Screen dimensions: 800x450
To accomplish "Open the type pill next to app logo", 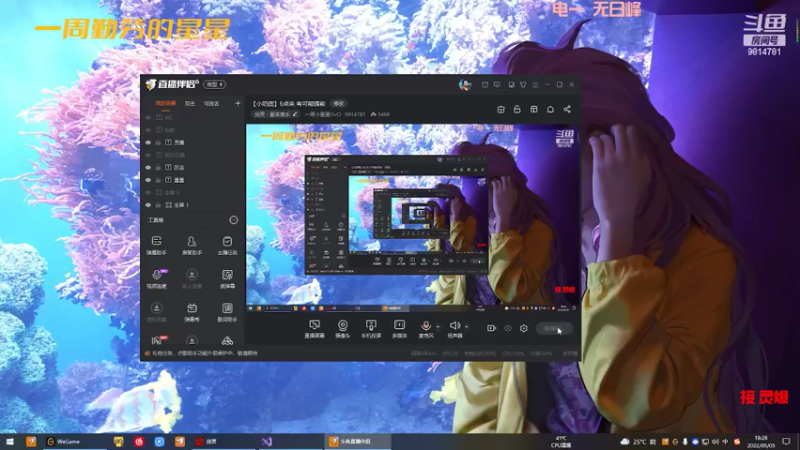I will click(214, 85).
